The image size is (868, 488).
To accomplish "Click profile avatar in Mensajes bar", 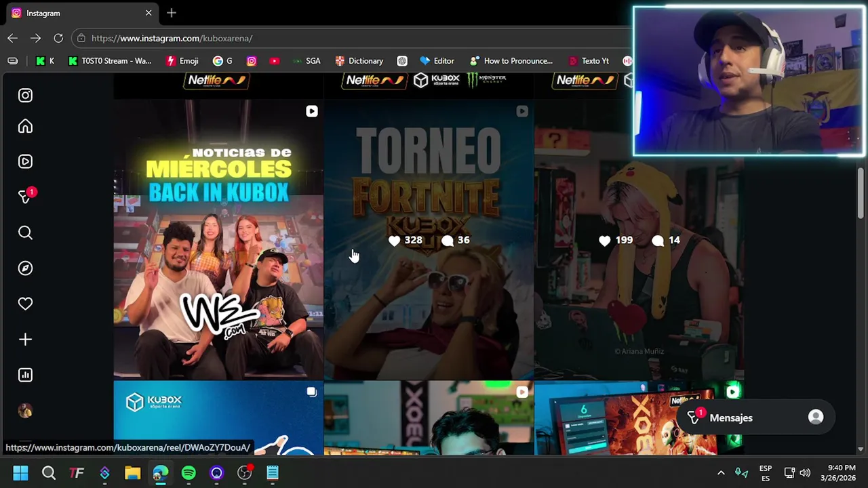I will click(x=816, y=418).
